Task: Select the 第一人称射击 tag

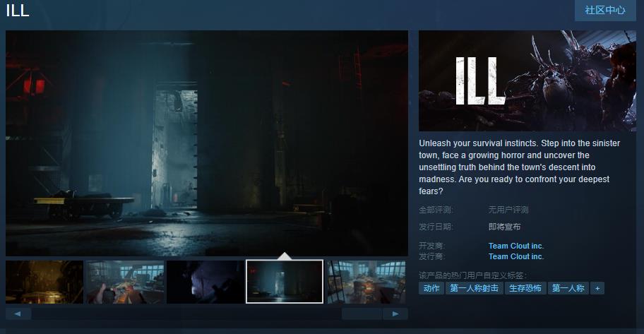Action: click(x=474, y=288)
